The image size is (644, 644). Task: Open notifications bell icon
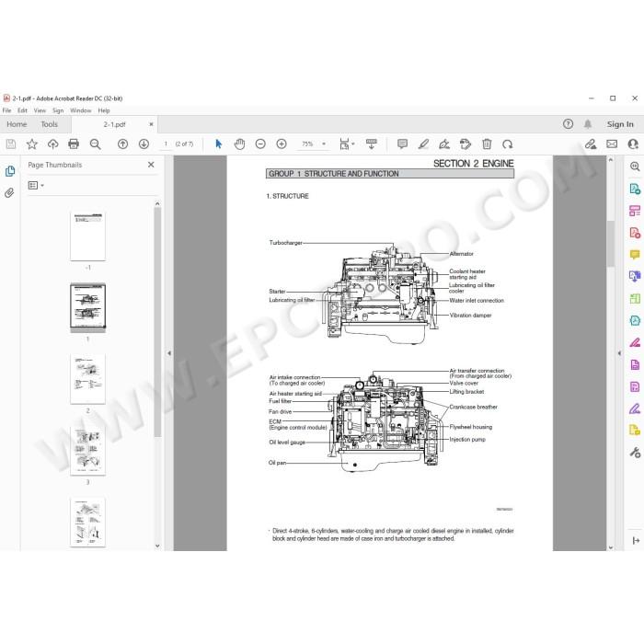588,124
